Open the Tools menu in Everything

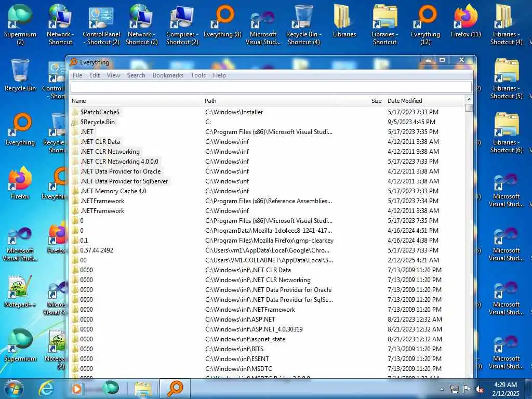point(198,75)
